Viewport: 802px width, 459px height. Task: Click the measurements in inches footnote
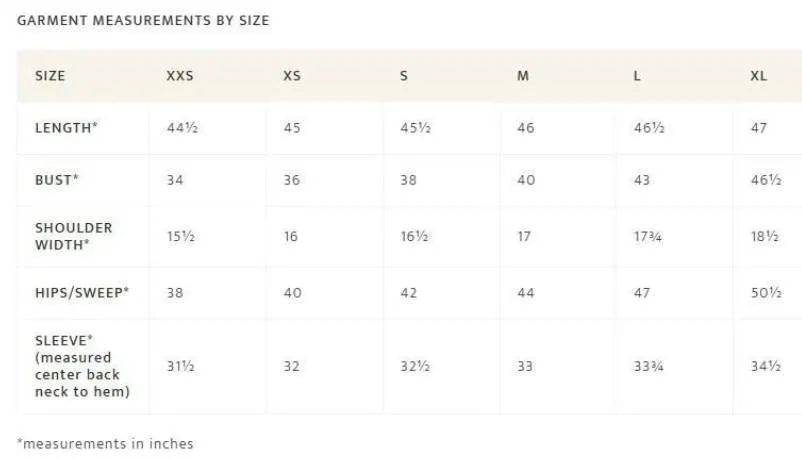pyautogui.click(x=105, y=444)
